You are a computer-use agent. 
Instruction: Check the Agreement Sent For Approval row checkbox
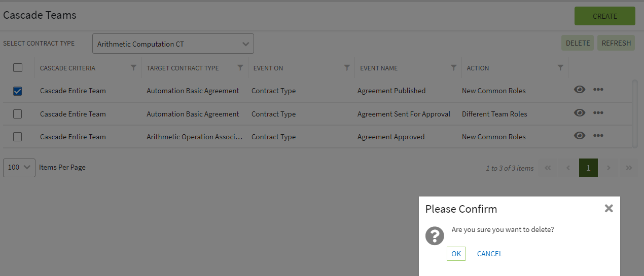point(18,114)
